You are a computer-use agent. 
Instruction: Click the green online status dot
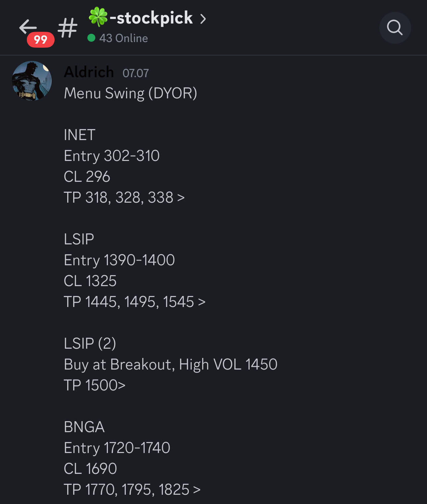[91, 38]
